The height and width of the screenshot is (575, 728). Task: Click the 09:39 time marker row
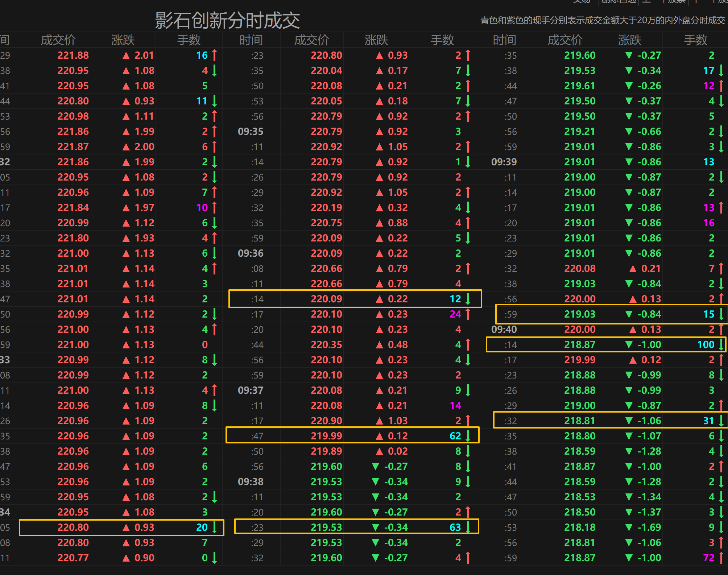coord(504,162)
